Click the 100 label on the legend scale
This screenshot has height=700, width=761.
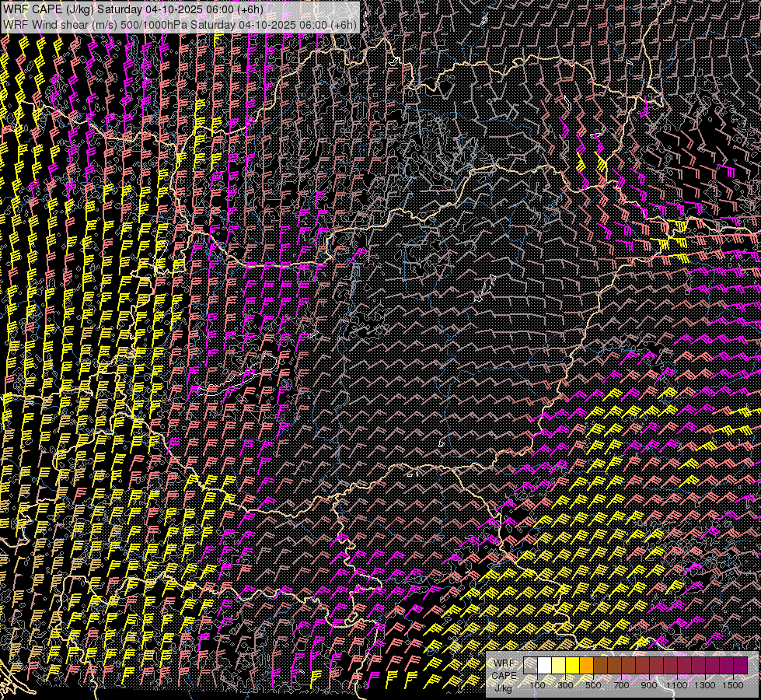point(537,685)
